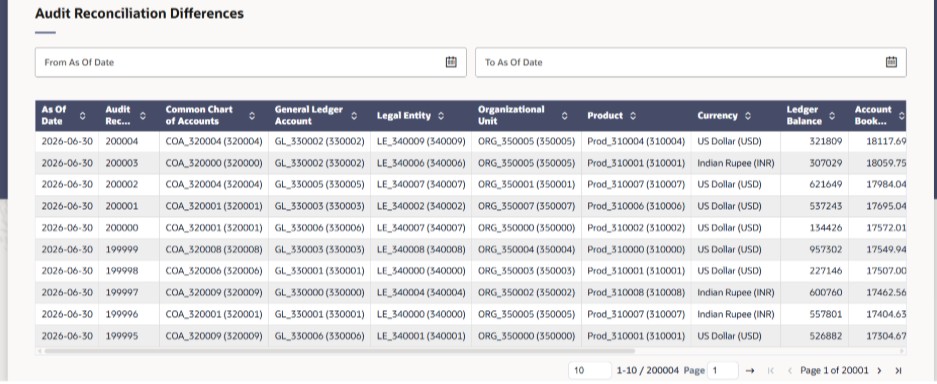Go to previous page of results
Image resolution: width=937 pixels, height=384 pixels.
click(789, 370)
